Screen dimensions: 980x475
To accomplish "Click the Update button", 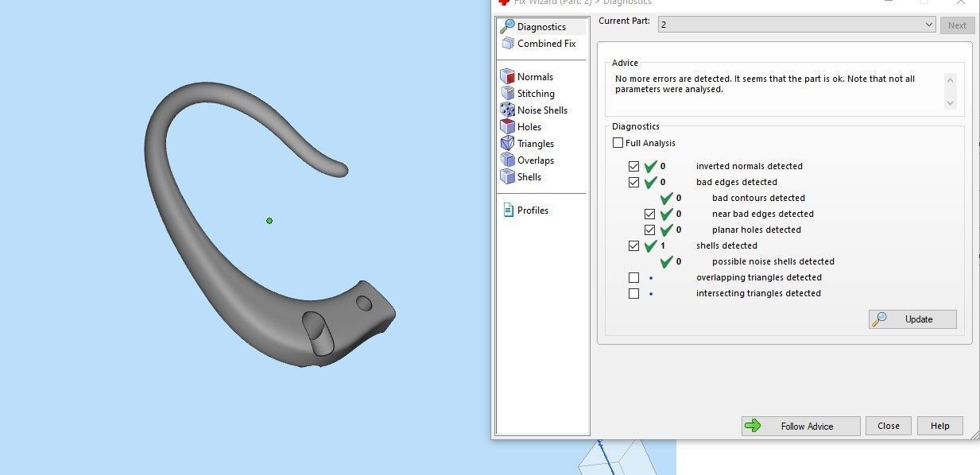I will click(x=912, y=319).
